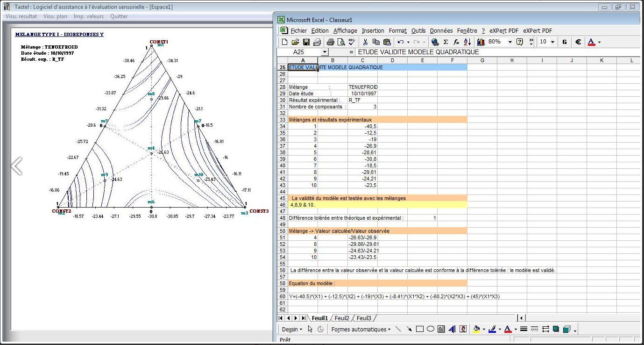Select the AutoSum tool
Viewport: 644px width, 345px height.
[445, 42]
